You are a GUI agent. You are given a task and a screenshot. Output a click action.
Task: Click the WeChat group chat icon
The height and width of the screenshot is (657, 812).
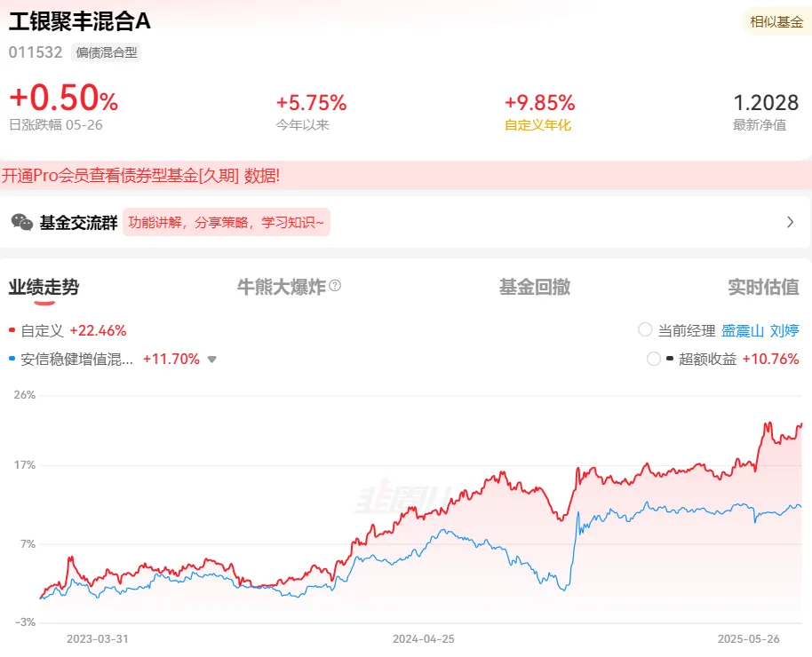pyautogui.click(x=21, y=222)
